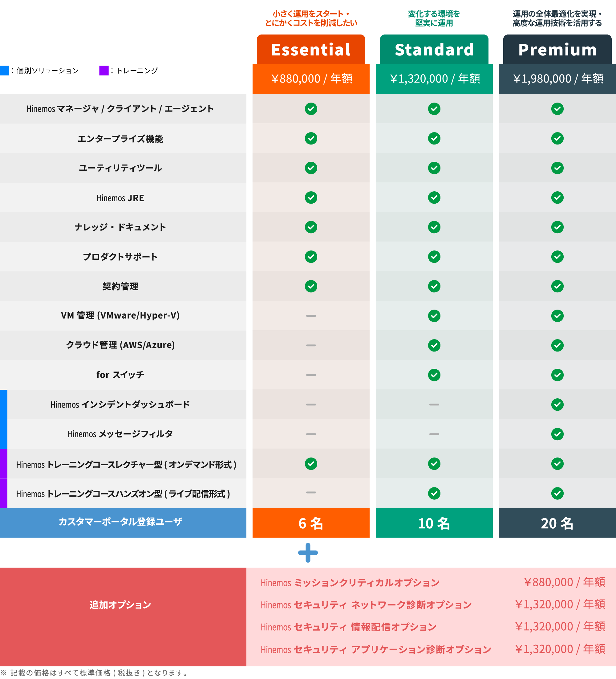Click the Standard checkmark for ハンズオン型 training row

pos(434,494)
